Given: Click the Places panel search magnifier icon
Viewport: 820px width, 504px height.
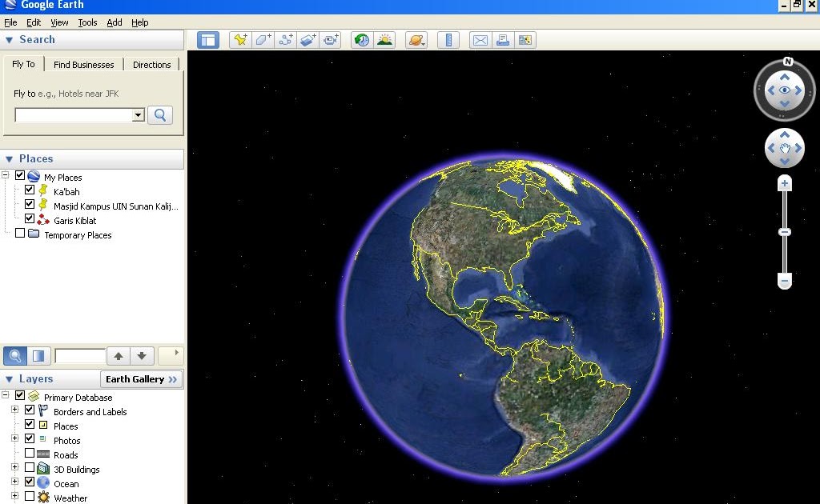Looking at the screenshot, I should pos(15,356).
